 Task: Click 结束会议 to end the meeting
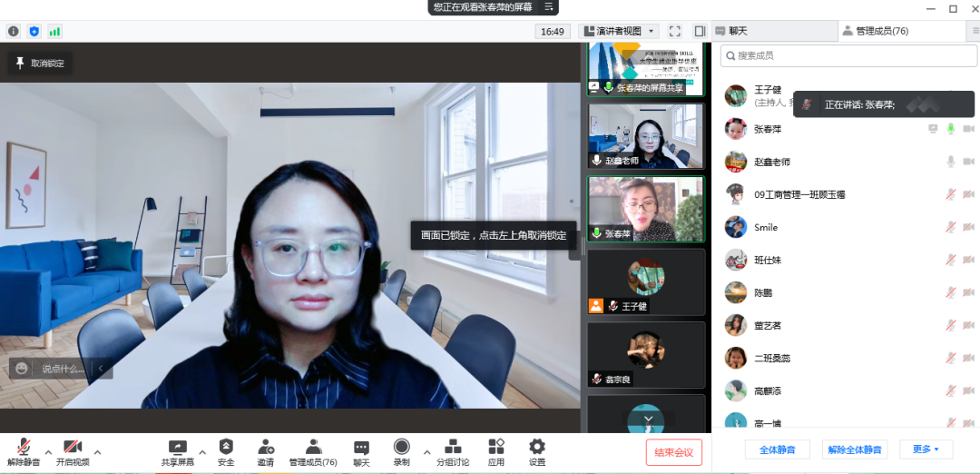coord(673,452)
